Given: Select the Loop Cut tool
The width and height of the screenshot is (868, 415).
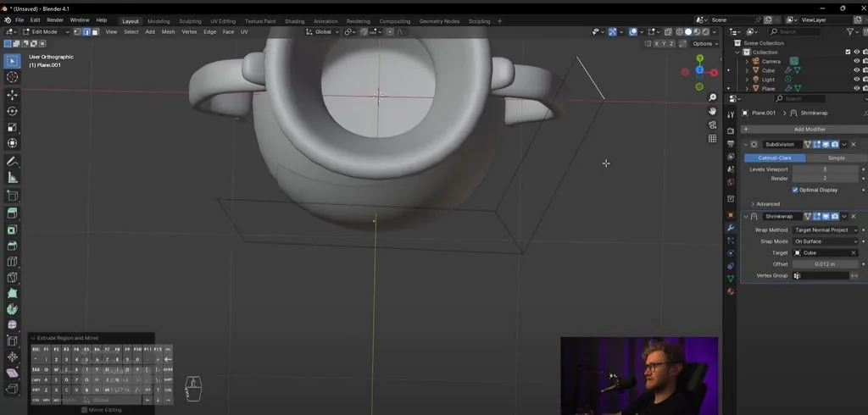Looking at the screenshot, I should pos(12,262).
